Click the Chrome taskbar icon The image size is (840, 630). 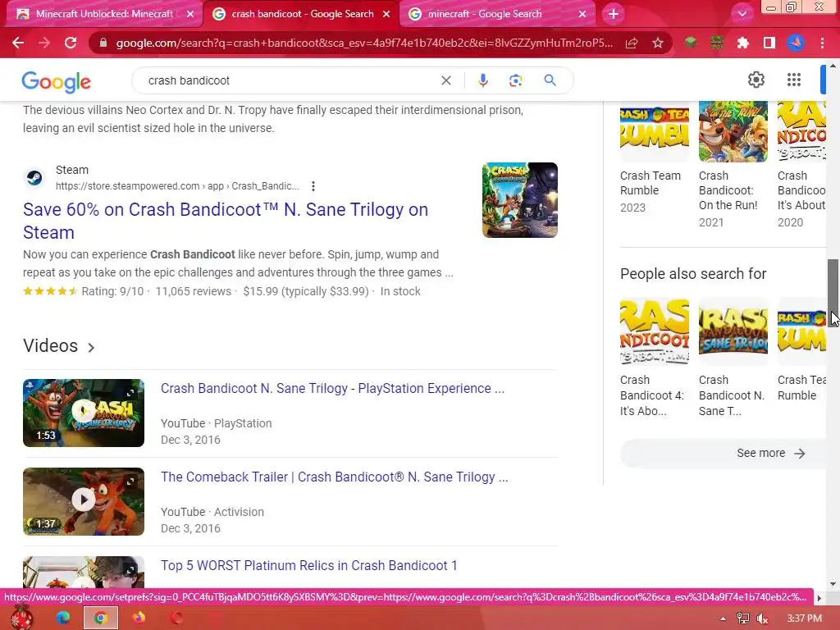100,618
